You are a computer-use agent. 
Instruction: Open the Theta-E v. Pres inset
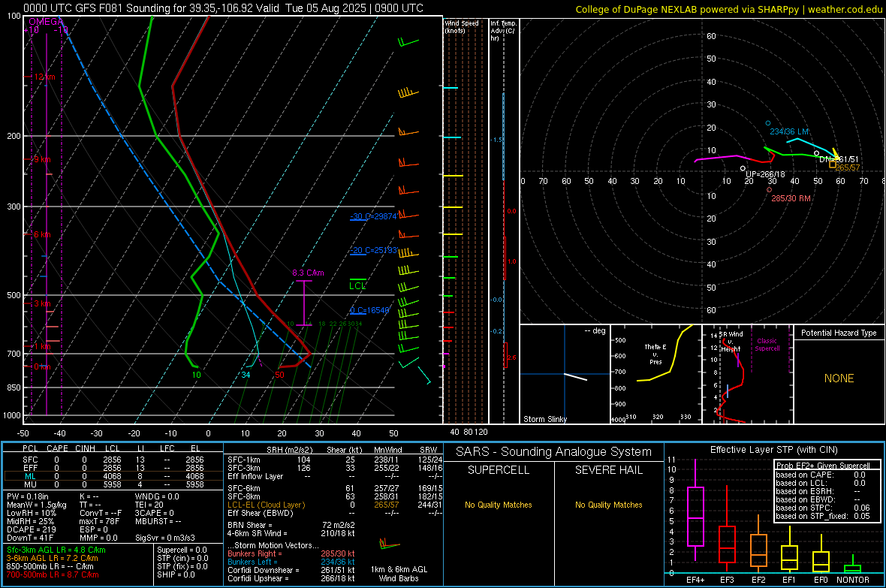click(655, 374)
